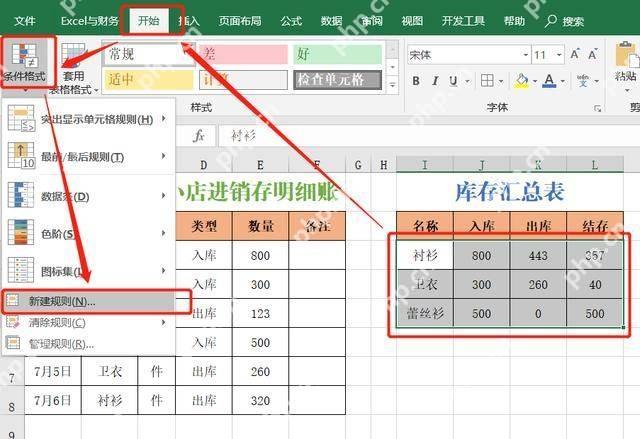Screen dimensions: 640x439
Task: Select 数据条(D) menu item
Action: pos(88,196)
